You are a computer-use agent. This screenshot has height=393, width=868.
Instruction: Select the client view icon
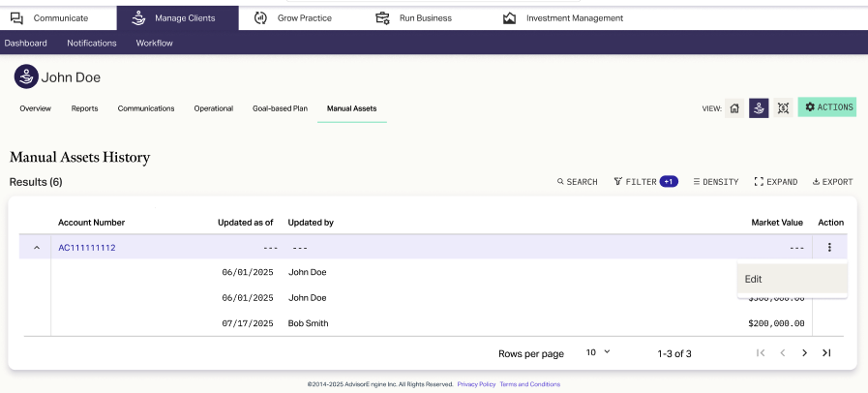click(x=759, y=108)
